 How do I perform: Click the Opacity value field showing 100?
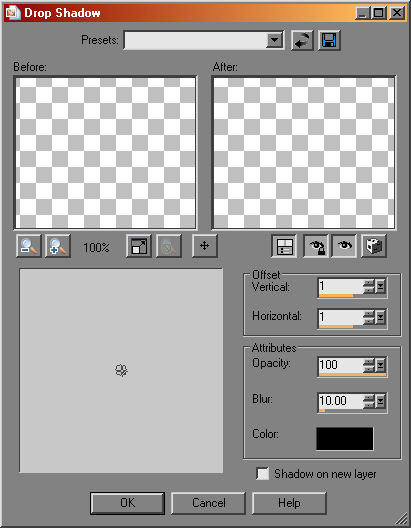pos(341,364)
